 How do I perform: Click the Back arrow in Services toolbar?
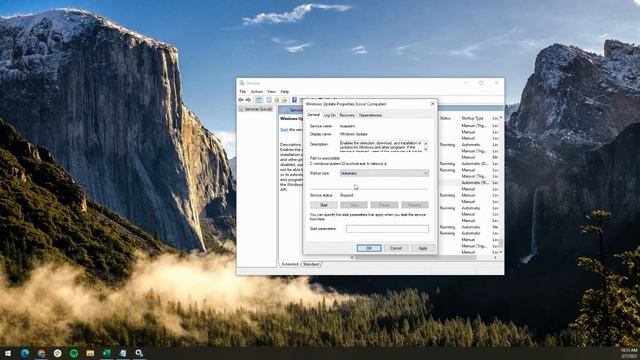[x=241, y=100]
